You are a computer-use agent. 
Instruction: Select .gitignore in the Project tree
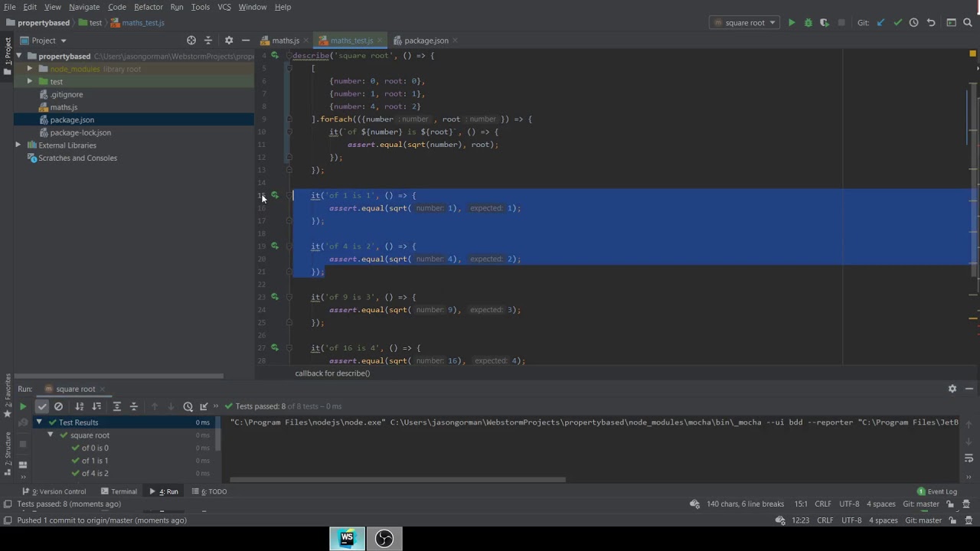pos(67,94)
